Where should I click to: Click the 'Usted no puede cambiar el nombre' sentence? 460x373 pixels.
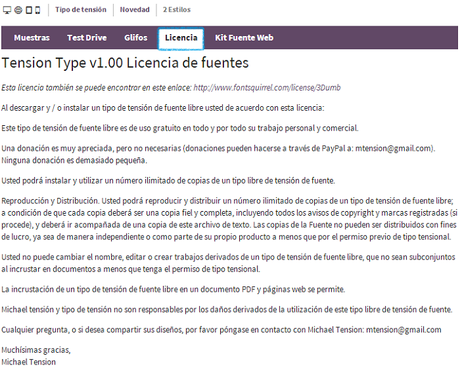click(x=228, y=263)
